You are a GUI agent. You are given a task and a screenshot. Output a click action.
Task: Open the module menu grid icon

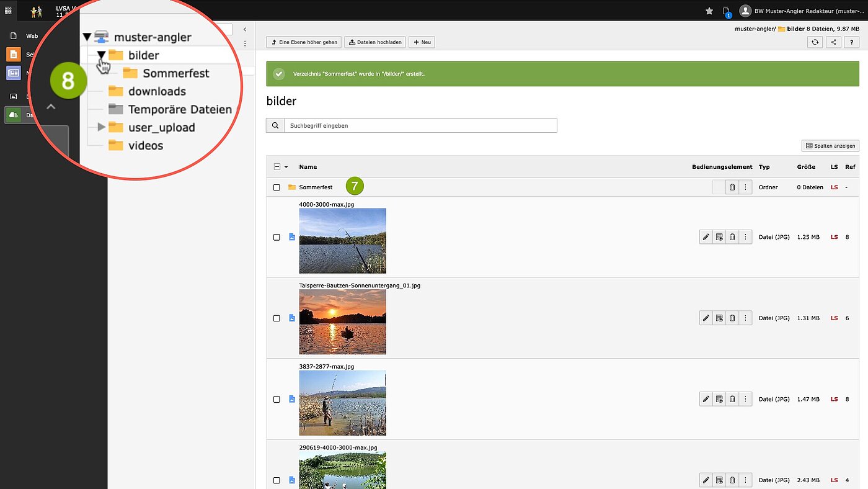tap(8, 11)
